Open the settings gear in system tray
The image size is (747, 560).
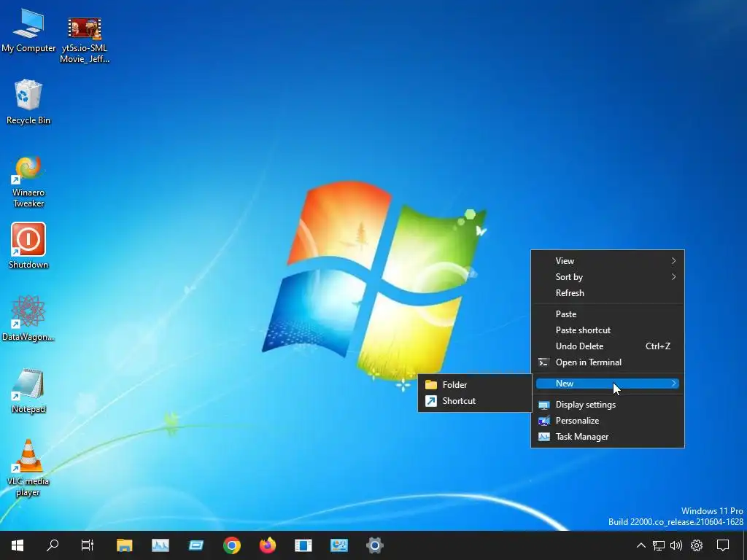pyautogui.click(x=697, y=545)
